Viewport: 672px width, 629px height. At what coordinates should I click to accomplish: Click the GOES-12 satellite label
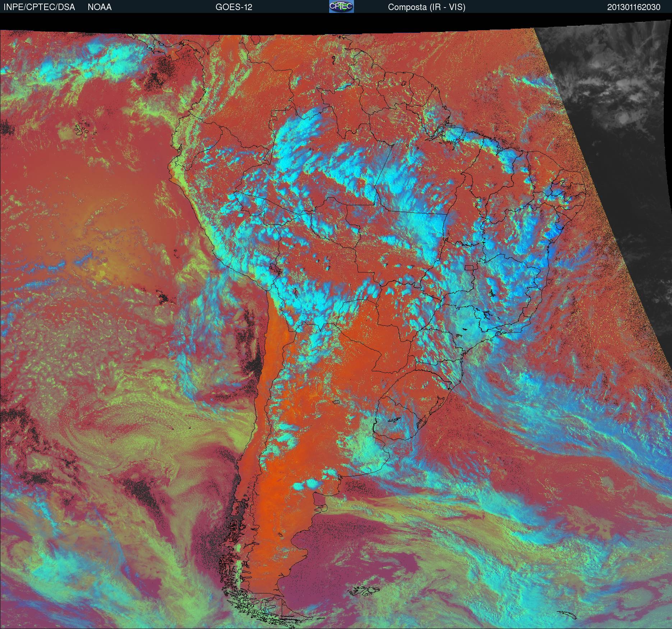234,7
